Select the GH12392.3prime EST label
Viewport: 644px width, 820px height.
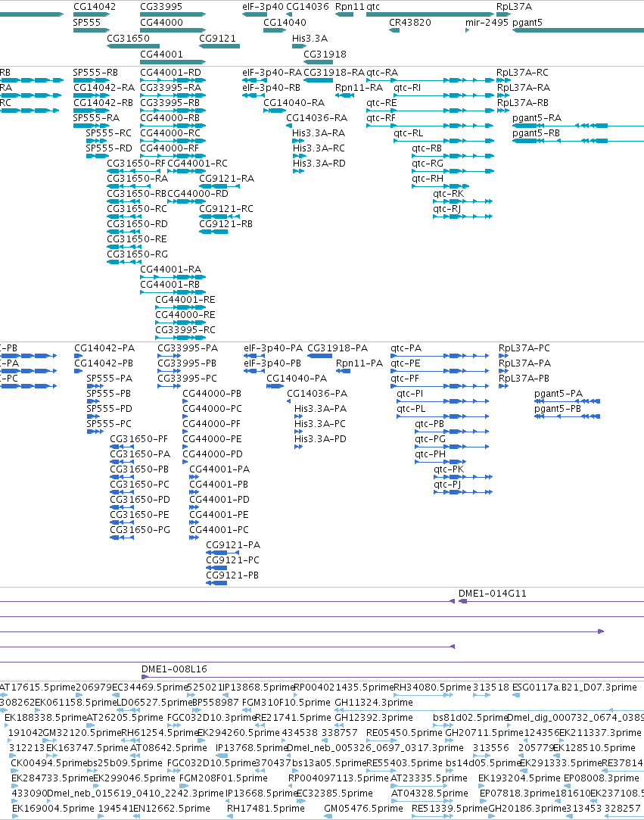(374, 718)
